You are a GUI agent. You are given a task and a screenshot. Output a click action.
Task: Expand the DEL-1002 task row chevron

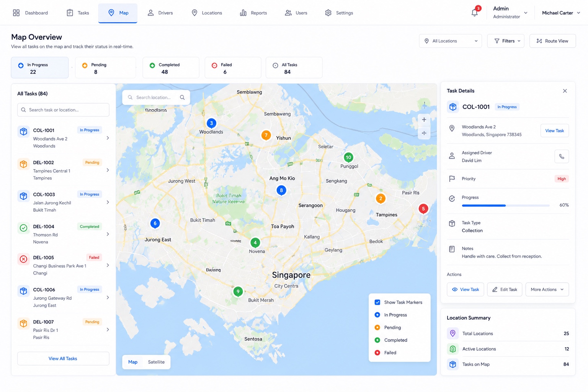coord(108,170)
